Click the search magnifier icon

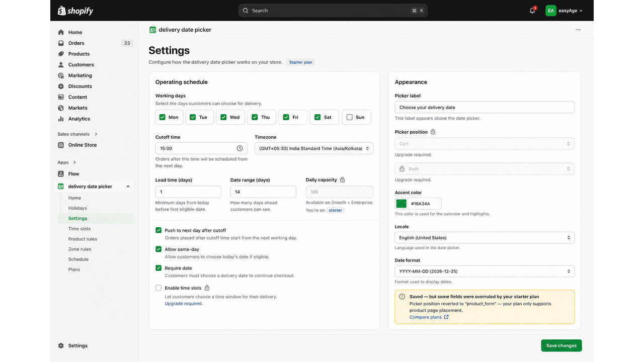point(246,11)
